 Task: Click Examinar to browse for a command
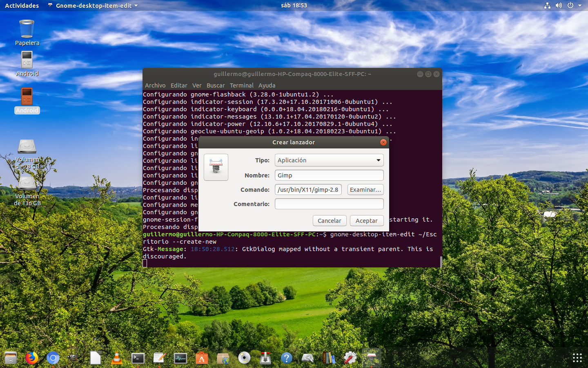click(x=365, y=189)
